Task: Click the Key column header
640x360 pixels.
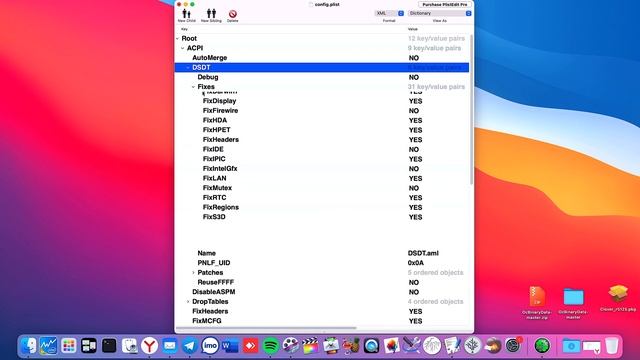Action: click(x=184, y=29)
